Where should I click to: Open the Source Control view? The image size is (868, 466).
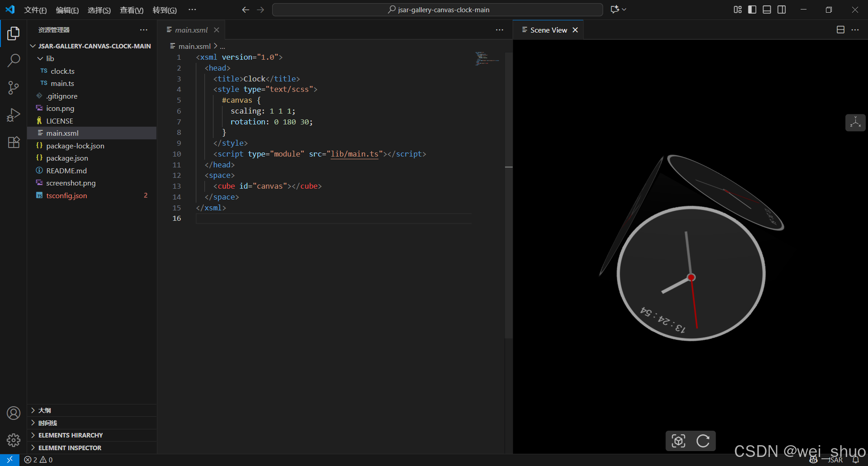coord(14,88)
